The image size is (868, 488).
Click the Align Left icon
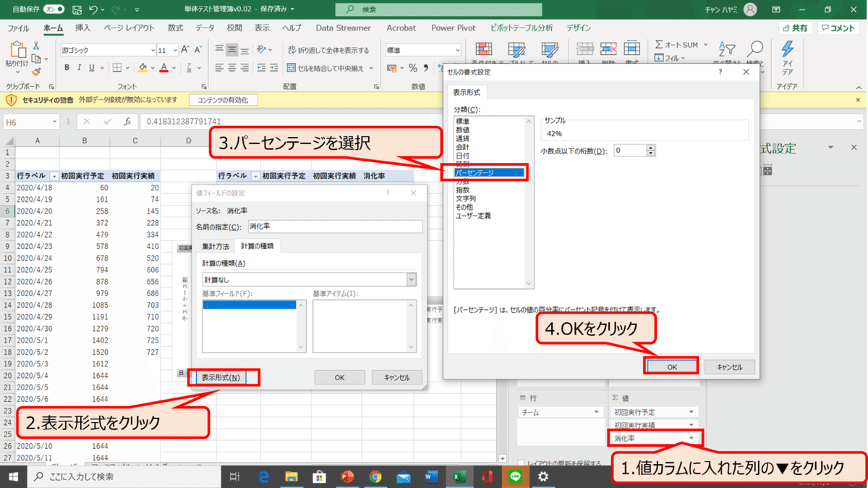coord(219,68)
